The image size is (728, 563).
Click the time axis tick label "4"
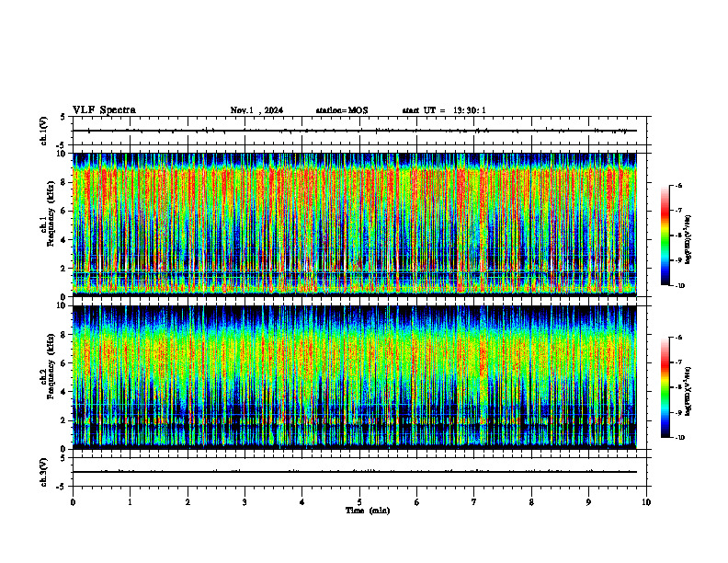(302, 502)
